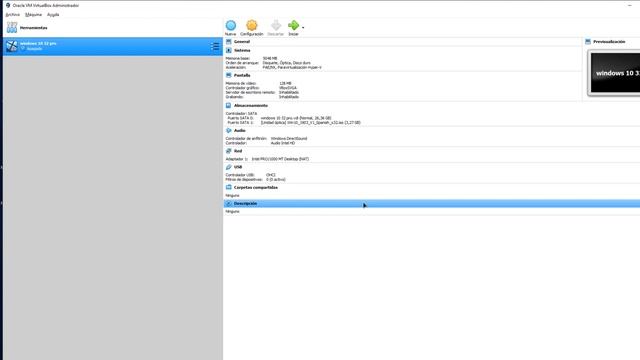This screenshot has height=360, width=640.
Task: Click the Adaptador 1 Intel PRO/1000 entry
Action: click(280, 159)
